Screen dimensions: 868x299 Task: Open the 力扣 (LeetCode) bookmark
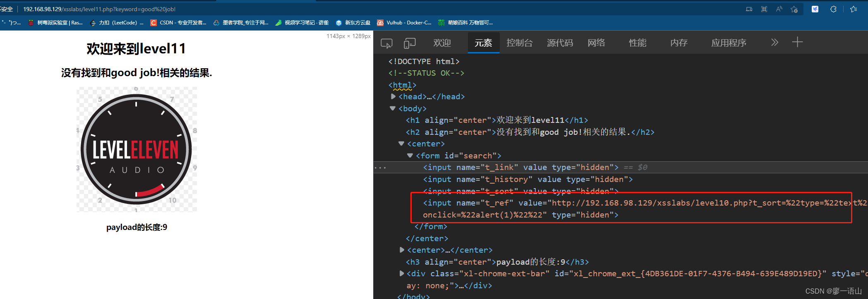coord(117,23)
